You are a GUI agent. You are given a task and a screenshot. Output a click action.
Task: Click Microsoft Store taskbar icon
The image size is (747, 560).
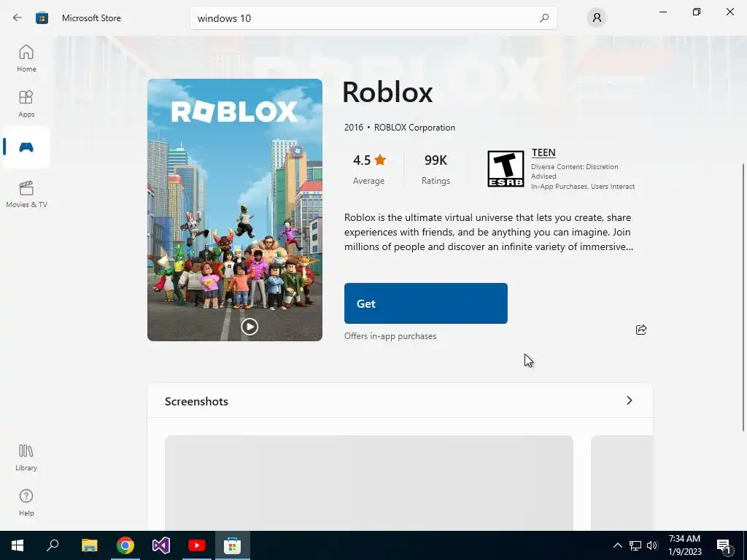233,545
